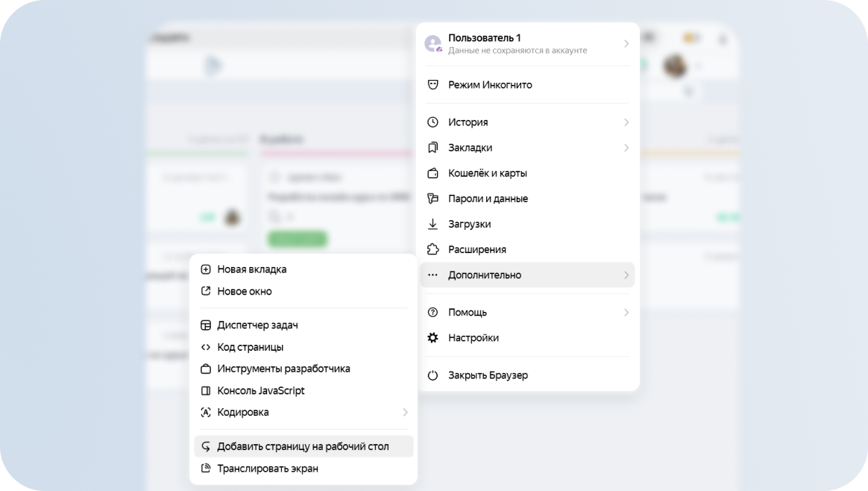Click the Cast screen icon

pos(206,469)
